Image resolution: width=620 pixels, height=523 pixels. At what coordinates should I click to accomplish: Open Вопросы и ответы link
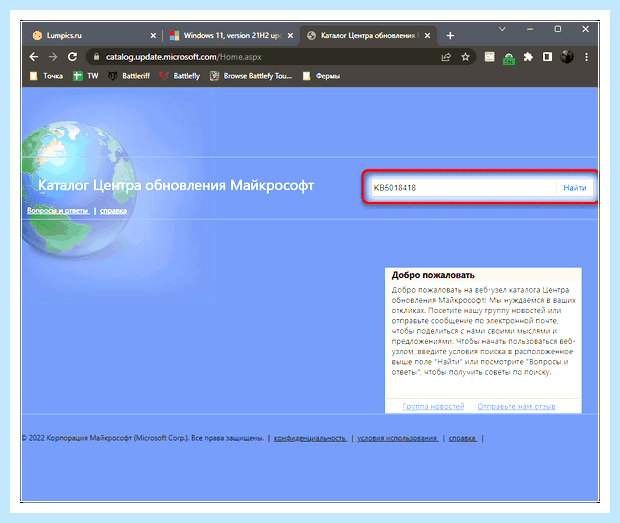(x=58, y=211)
